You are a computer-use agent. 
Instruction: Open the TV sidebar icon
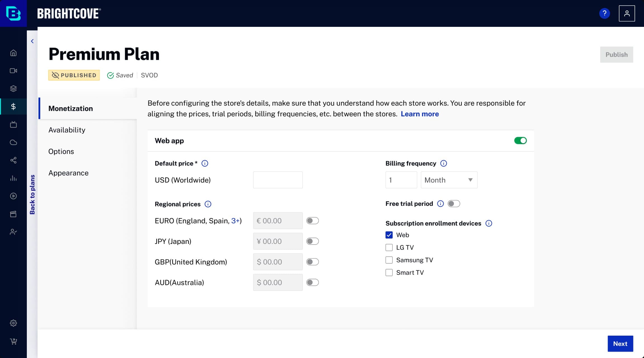point(13,124)
